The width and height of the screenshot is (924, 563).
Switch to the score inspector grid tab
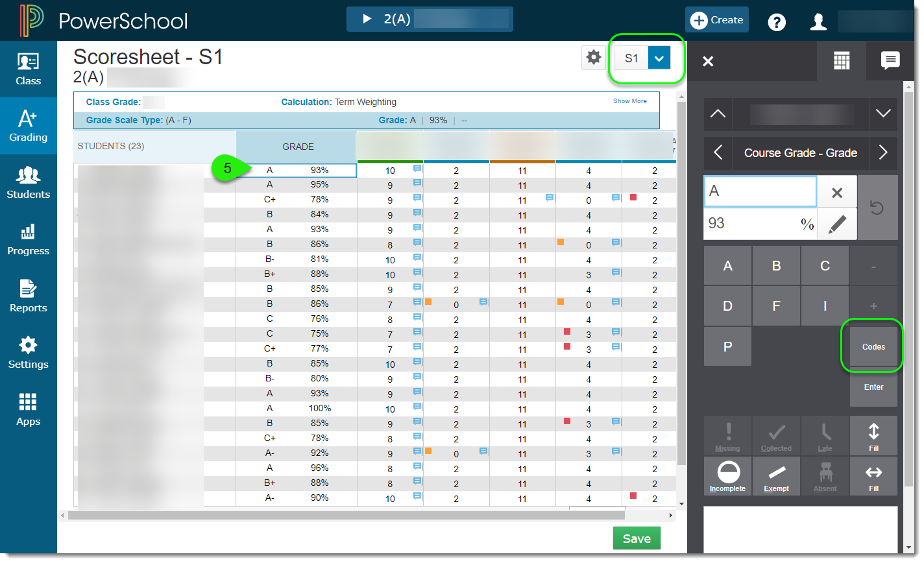click(841, 61)
